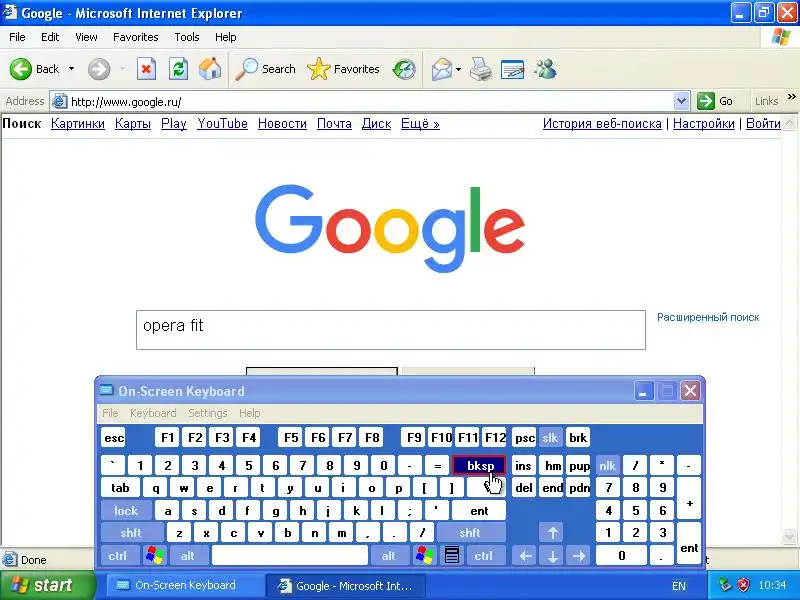Open the Mail button dropdown arrow
This screenshot has width=800, height=600.
tap(458, 69)
